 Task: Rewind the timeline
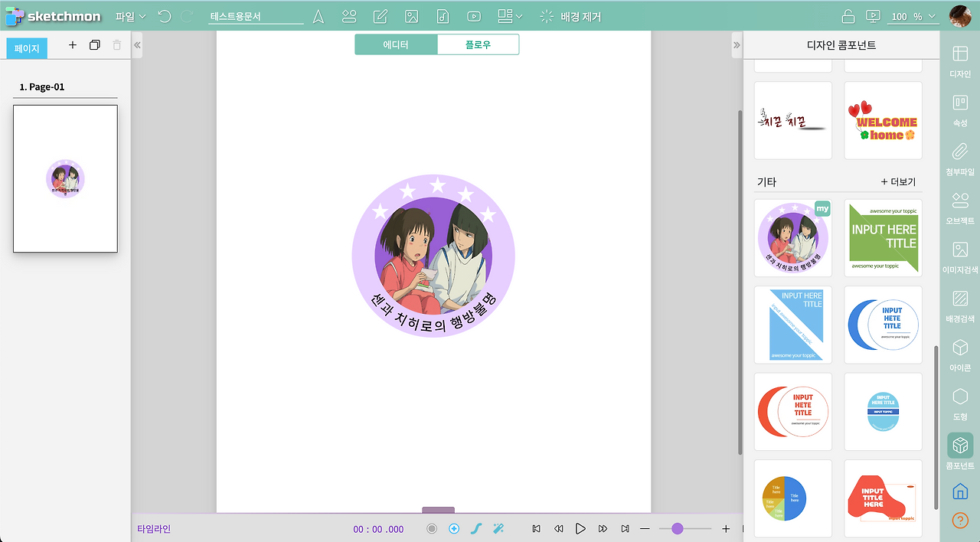coord(559,529)
